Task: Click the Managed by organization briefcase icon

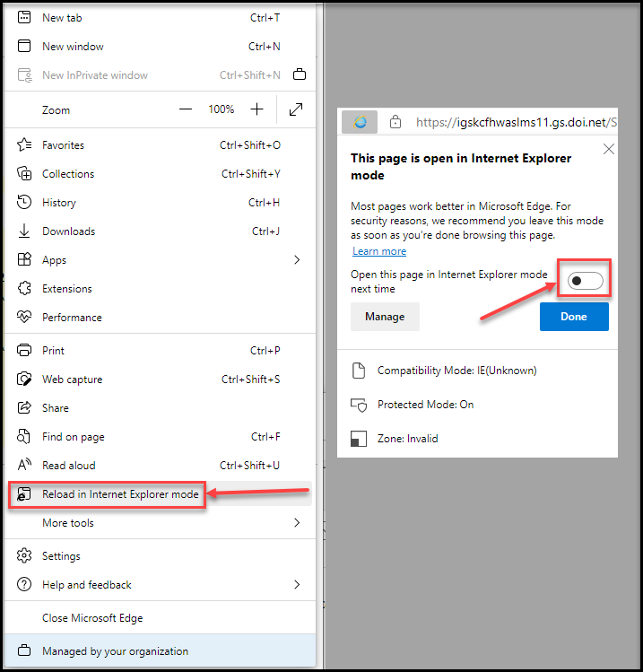Action: tap(24, 650)
